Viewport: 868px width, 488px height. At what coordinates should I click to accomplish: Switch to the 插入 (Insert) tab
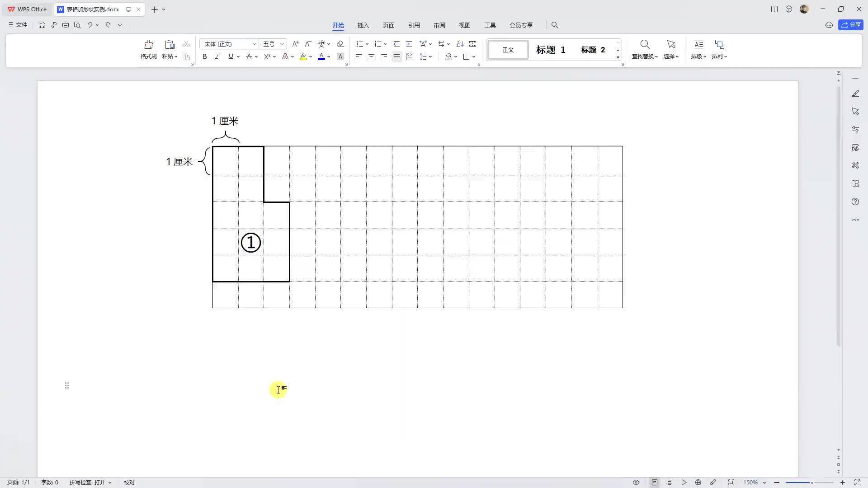[x=363, y=25]
